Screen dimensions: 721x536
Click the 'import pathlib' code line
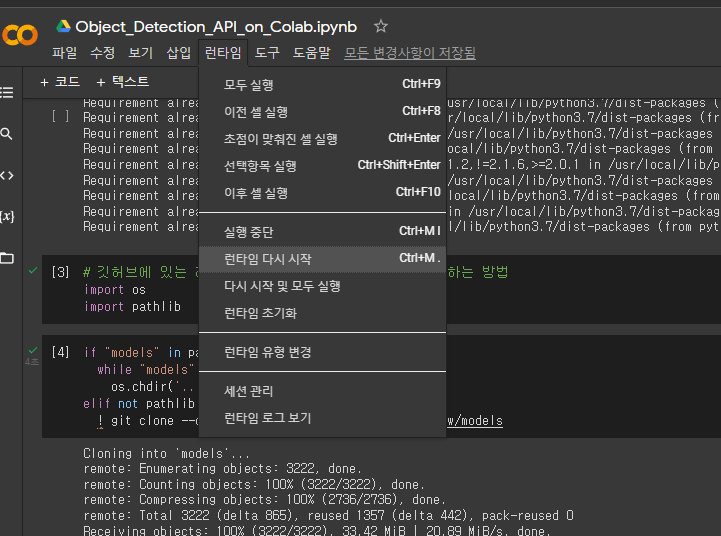(132, 307)
